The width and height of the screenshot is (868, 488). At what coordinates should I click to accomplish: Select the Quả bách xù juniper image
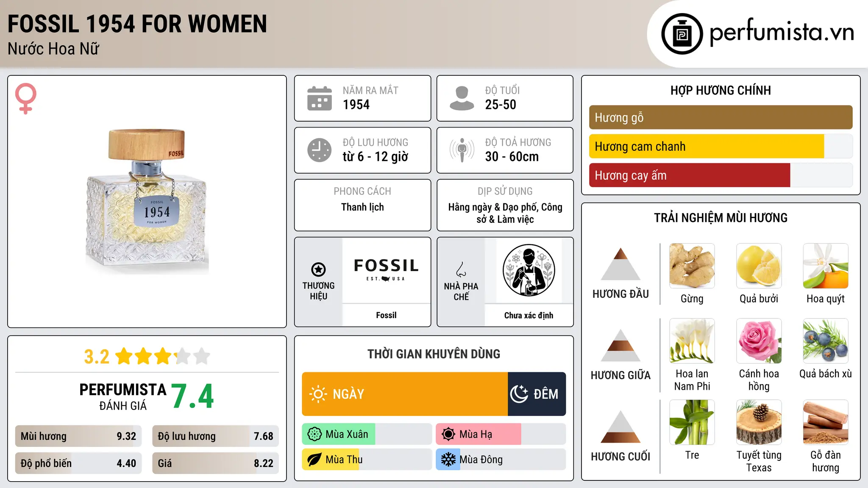[x=826, y=341]
